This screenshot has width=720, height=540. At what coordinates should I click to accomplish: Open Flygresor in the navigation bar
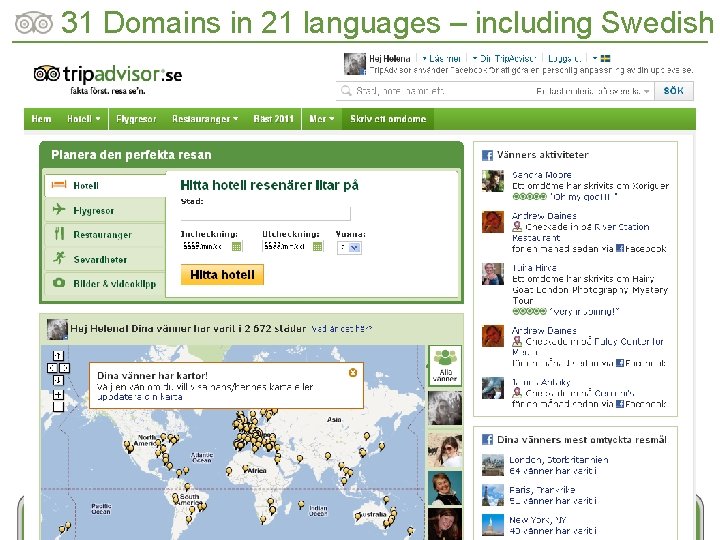(x=136, y=119)
